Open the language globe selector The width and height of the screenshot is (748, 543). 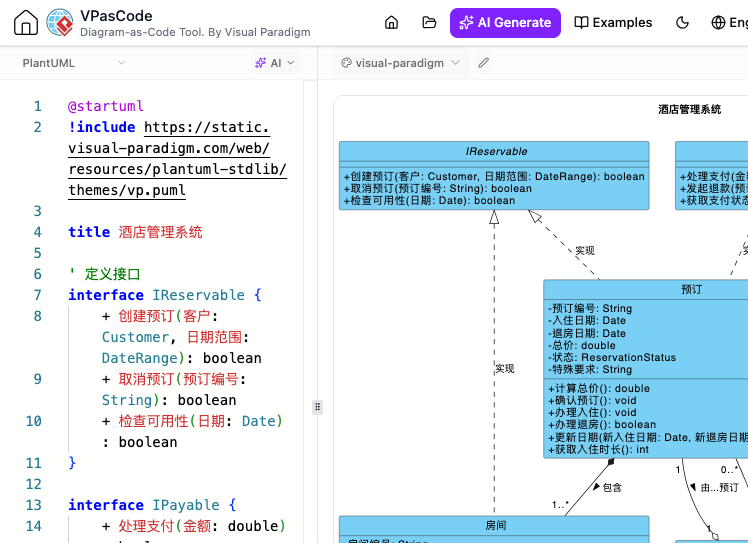[x=729, y=22]
